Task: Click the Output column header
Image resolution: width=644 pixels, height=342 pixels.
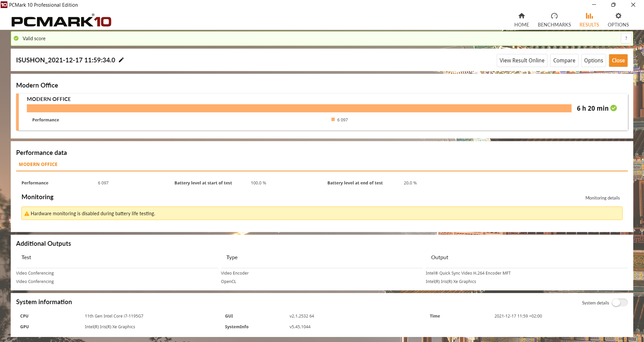Action: point(439,257)
